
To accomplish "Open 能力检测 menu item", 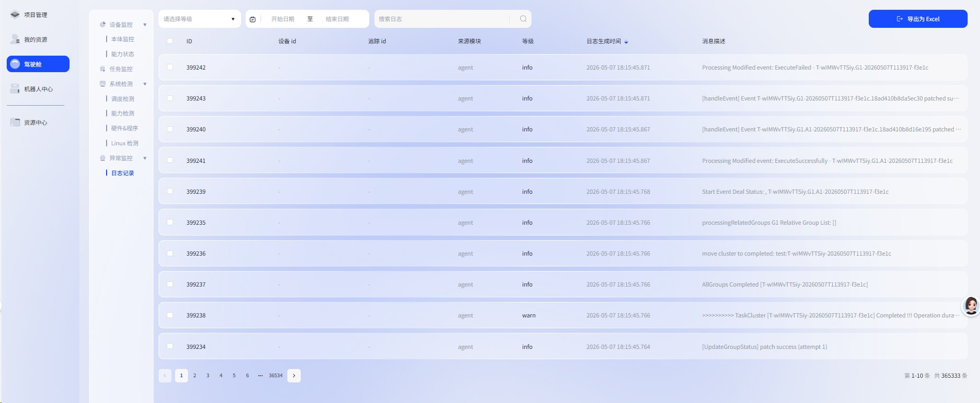I will pyautogui.click(x=123, y=113).
